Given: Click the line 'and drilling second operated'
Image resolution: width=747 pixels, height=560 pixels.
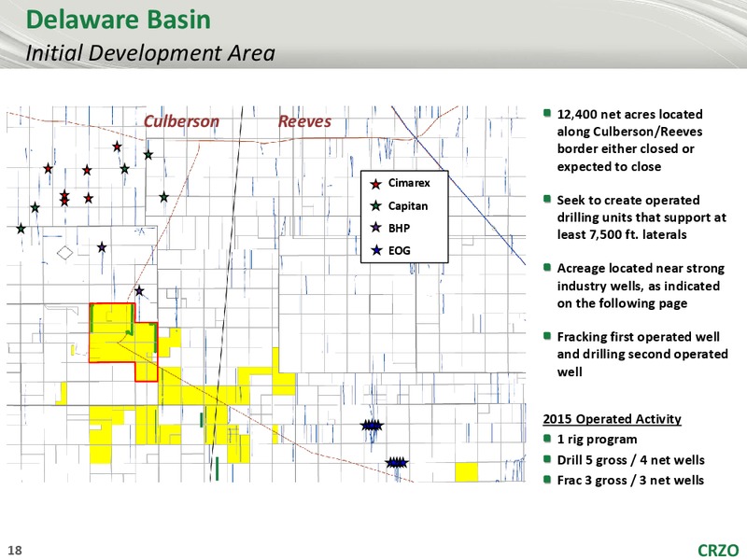Looking at the screenshot, I should [x=642, y=355].
